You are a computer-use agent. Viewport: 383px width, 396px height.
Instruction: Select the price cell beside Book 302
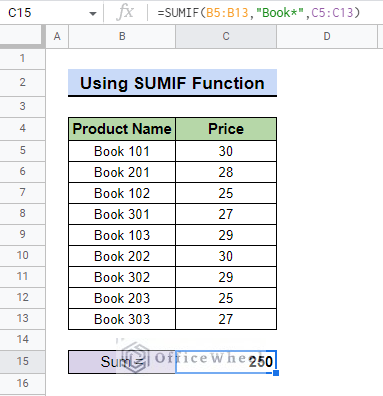pos(226,277)
